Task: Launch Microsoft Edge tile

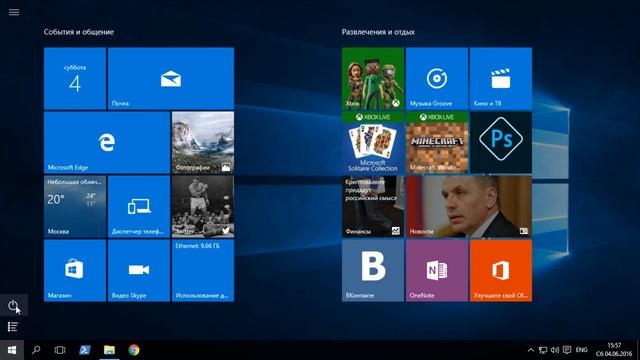Action: click(x=107, y=142)
